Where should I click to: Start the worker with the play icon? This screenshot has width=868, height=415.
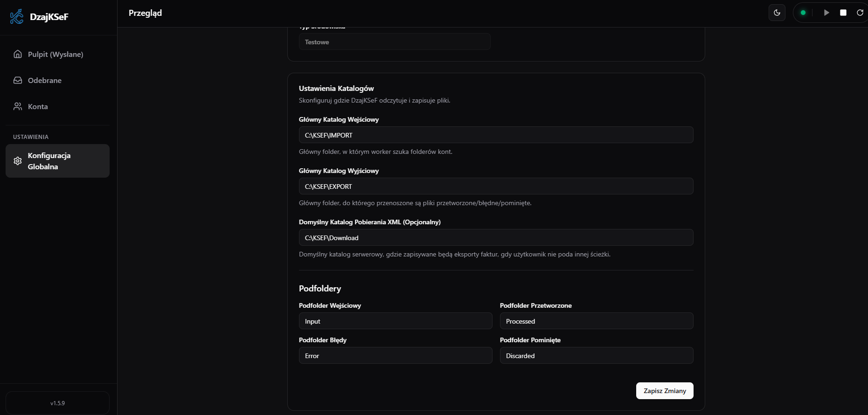pyautogui.click(x=826, y=13)
